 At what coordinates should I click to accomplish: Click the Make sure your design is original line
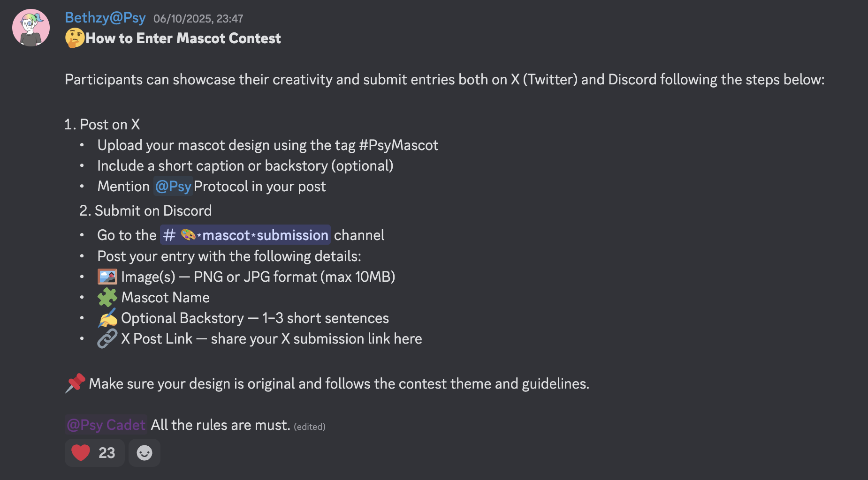click(339, 384)
